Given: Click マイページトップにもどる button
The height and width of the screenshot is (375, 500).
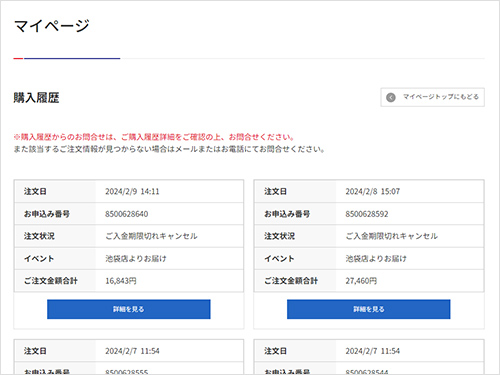Looking at the screenshot, I should point(432,97).
